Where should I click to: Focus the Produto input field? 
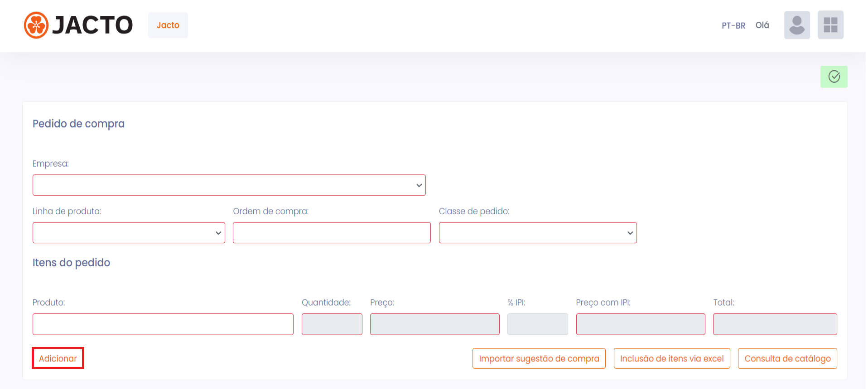163,324
